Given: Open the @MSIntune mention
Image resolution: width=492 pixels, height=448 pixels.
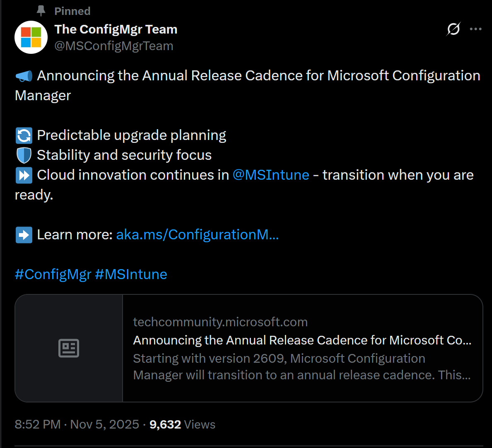Looking at the screenshot, I should (271, 175).
